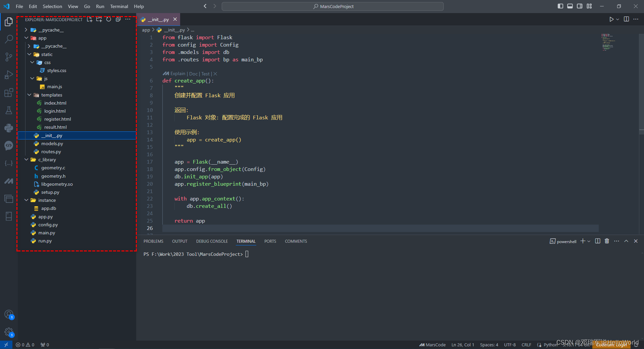Collapse all folders in Explorer

[118, 19]
